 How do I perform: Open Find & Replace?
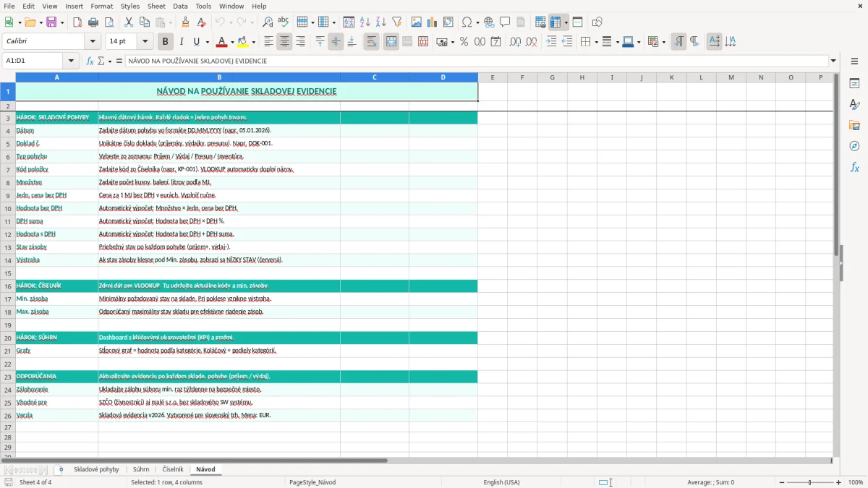[x=268, y=22]
